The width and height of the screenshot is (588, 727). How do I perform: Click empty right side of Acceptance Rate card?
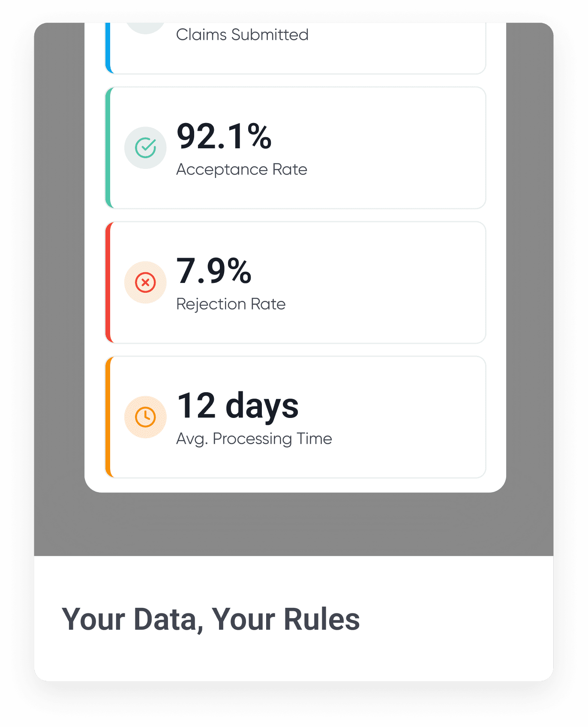click(x=407, y=148)
